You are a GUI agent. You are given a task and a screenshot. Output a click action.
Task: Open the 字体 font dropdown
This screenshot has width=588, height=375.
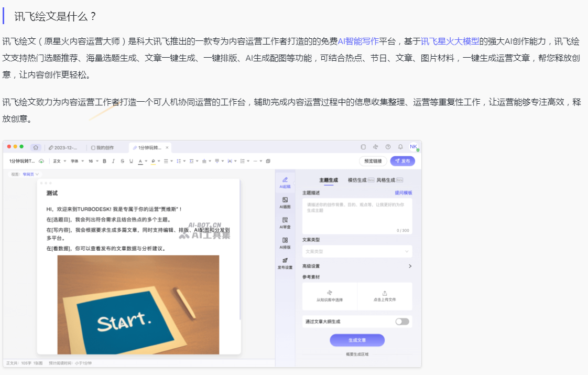77,161
